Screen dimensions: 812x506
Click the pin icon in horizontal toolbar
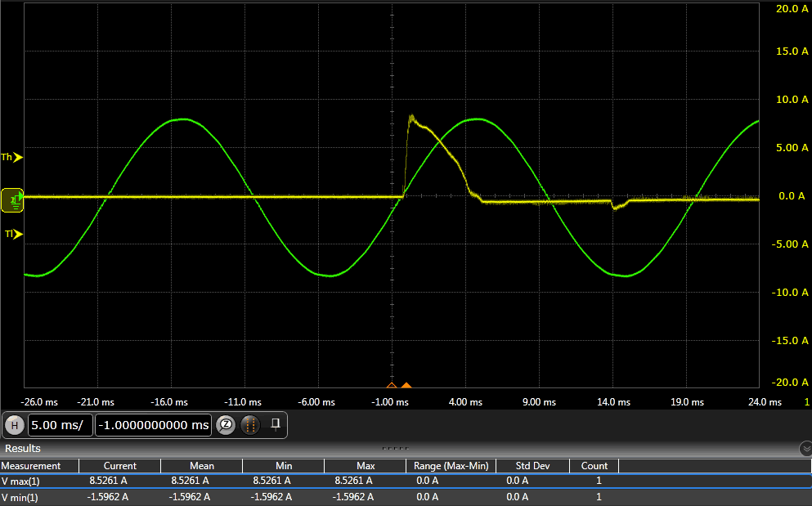coord(276,424)
